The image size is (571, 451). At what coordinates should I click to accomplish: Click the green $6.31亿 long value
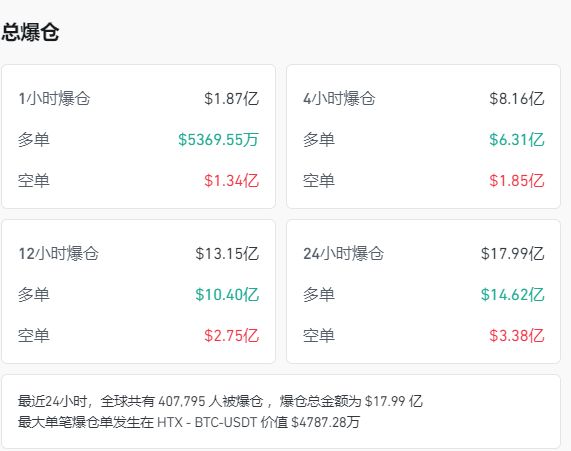pyautogui.click(x=516, y=140)
